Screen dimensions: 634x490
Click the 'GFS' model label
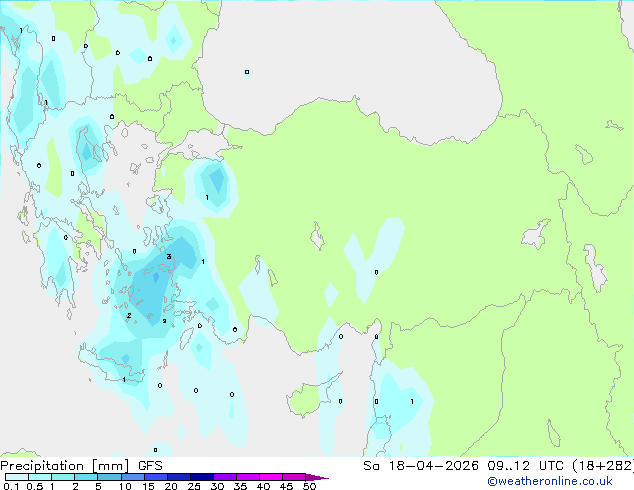[x=150, y=466]
